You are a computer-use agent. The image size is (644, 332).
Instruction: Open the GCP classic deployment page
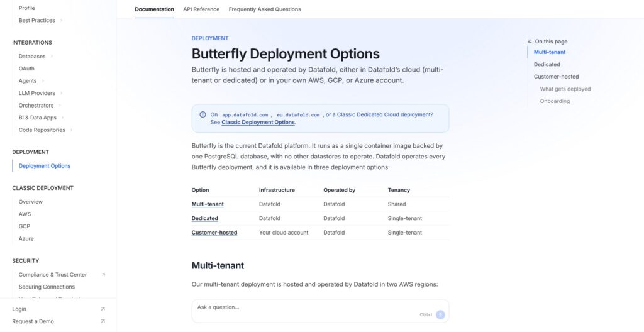point(25,226)
